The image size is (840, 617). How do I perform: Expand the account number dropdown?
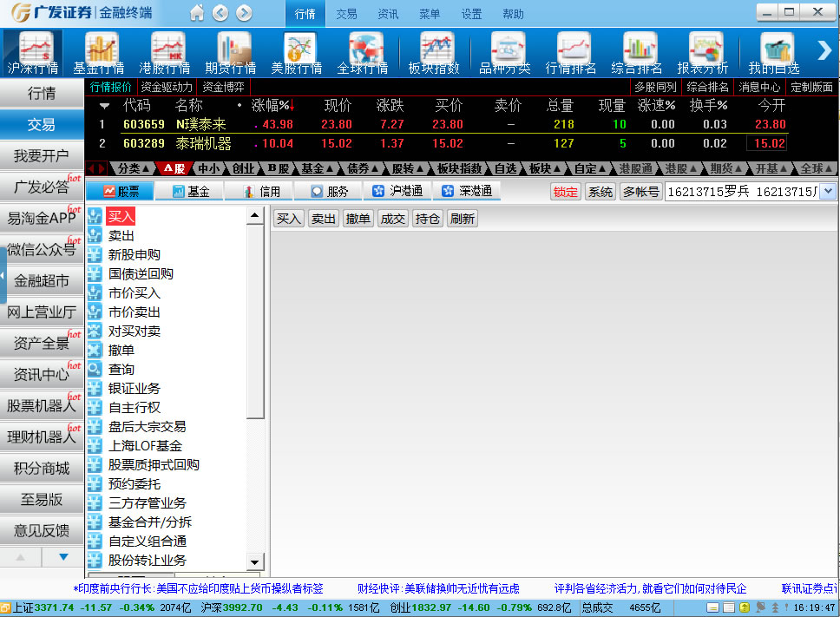tap(827, 192)
